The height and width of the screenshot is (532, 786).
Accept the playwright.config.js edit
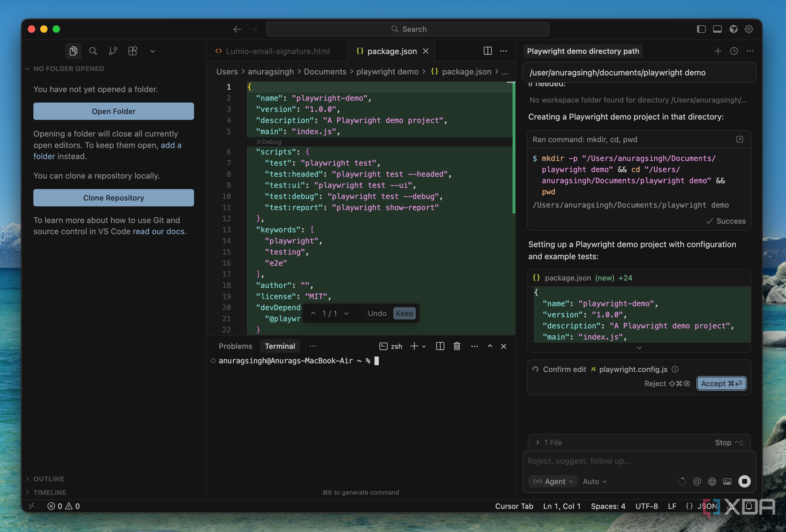pyautogui.click(x=721, y=383)
